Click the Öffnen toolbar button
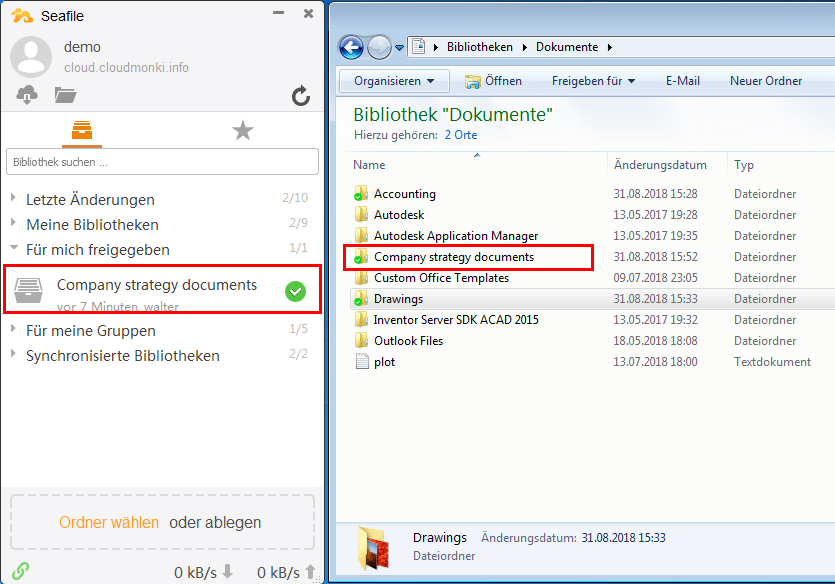Screen dimensions: 835x584 [x=493, y=81]
